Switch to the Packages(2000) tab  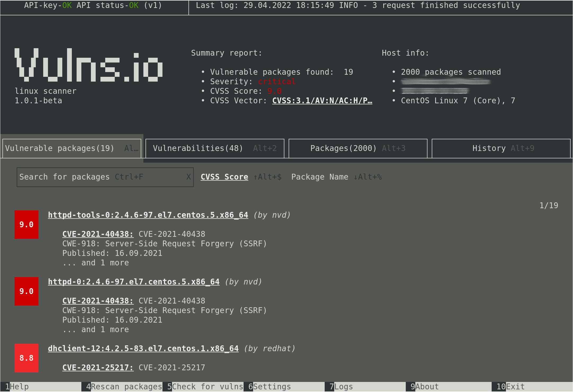click(x=358, y=148)
